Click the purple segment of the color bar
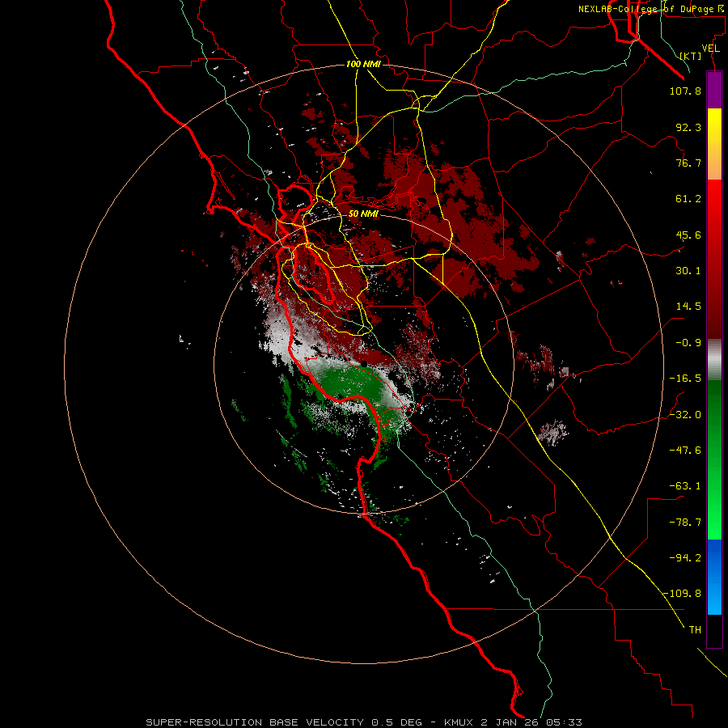The image size is (728, 728). pyautogui.click(x=714, y=90)
